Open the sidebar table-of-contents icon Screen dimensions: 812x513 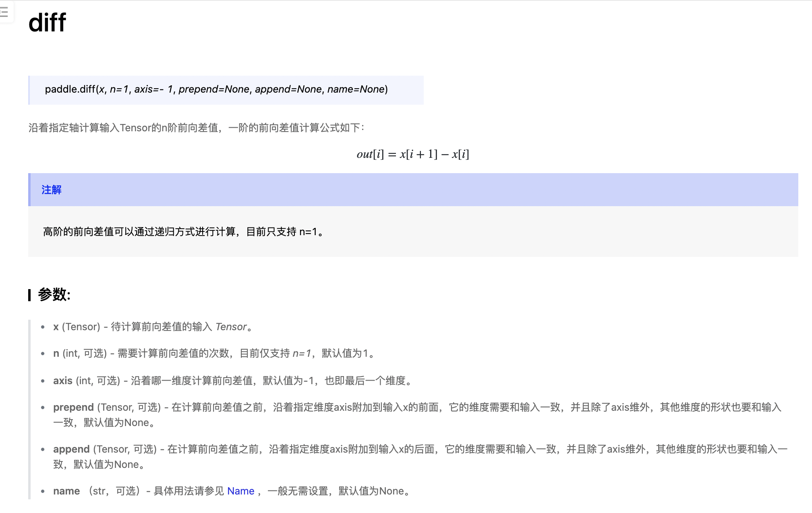[4, 12]
